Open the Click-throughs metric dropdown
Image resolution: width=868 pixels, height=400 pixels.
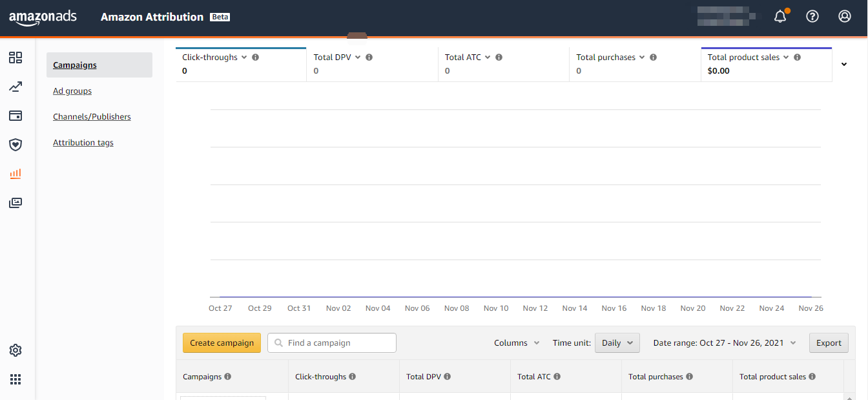click(244, 57)
